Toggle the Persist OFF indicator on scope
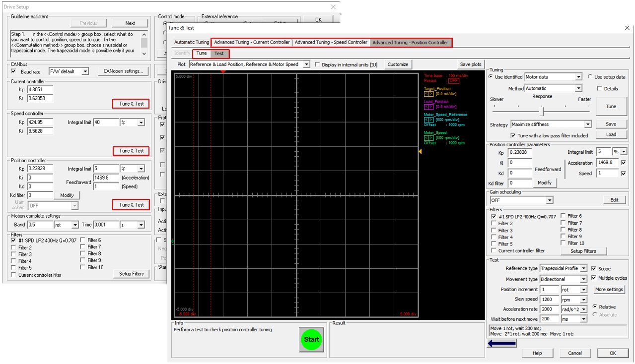Image resolution: width=635 pixels, height=364 pixels. coord(453,81)
